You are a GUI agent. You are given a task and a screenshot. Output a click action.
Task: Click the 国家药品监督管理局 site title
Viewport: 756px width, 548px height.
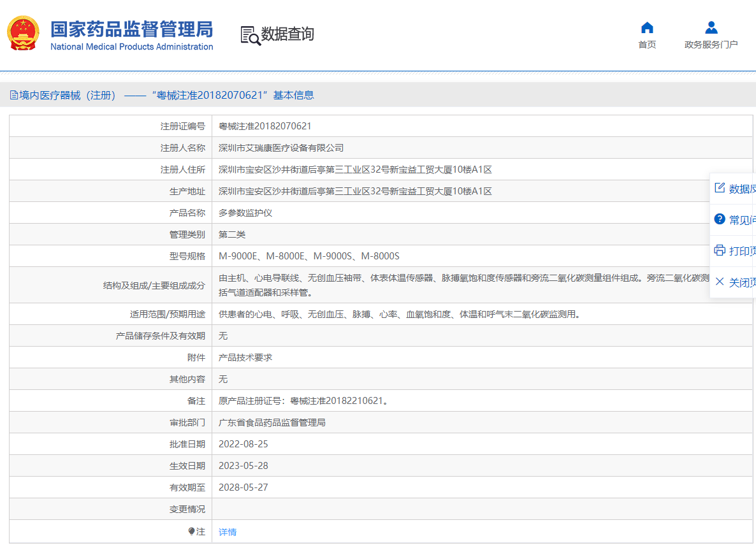[132, 29]
